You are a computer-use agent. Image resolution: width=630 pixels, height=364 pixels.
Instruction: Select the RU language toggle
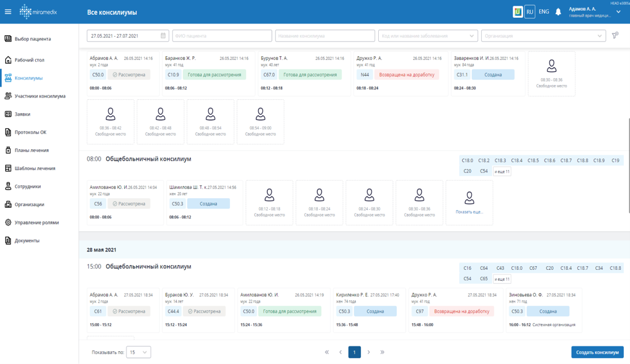tap(529, 11)
